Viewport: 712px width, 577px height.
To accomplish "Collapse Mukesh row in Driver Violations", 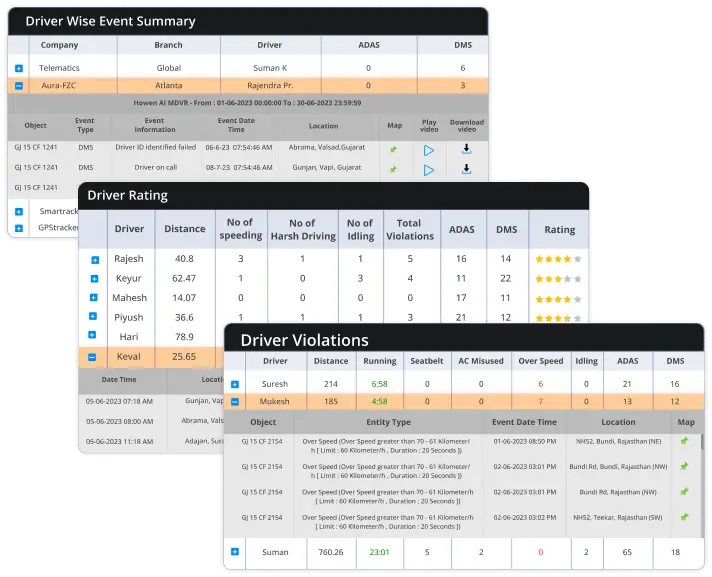I will 235,402.
